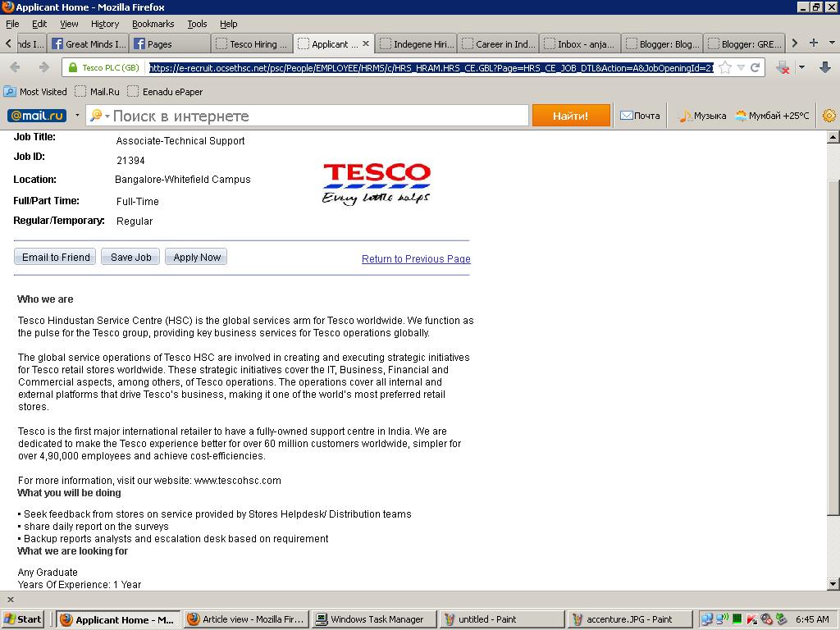Open the Help menu
The width and height of the screenshot is (840, 630).
pyautogui.click(x=228, y=24)
